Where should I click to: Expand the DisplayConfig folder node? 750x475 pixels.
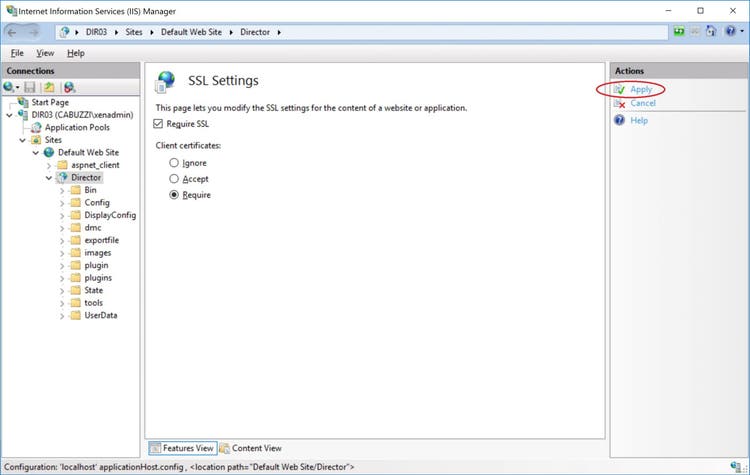62,215
